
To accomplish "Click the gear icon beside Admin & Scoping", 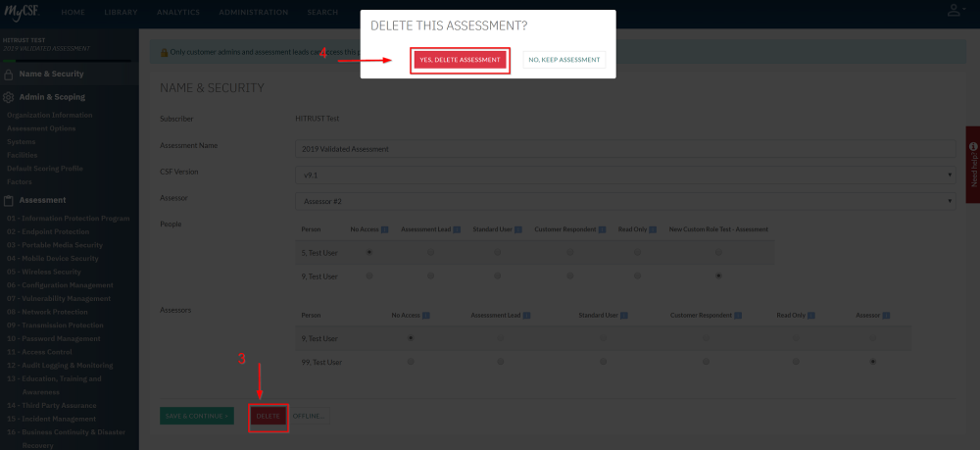I will click(x=9, y=97).
